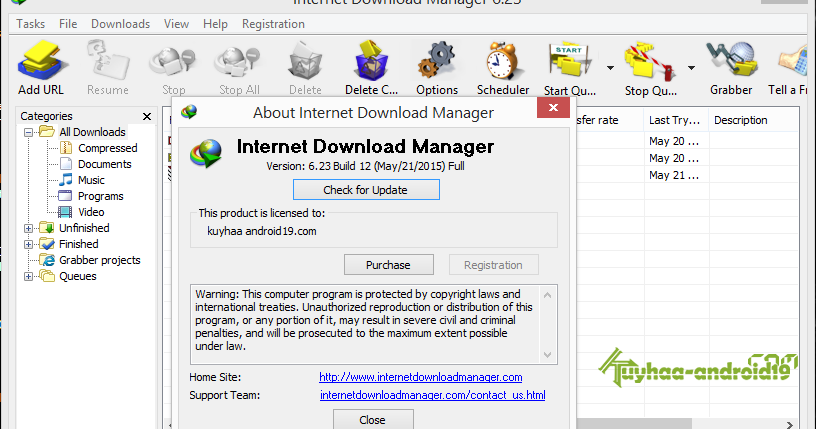Open the View menu
The image size is (816, 429).
[176, 24]
